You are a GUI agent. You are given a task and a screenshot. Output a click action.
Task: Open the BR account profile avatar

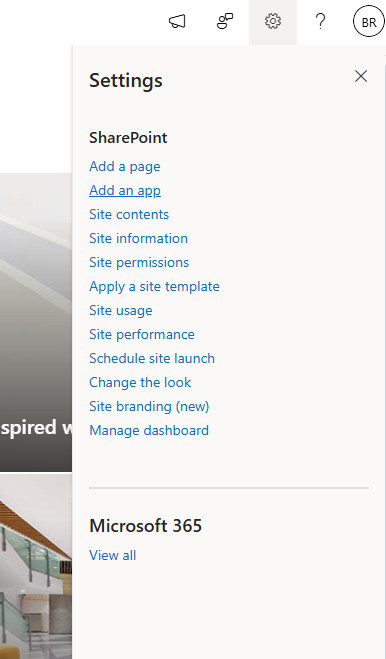click(x=369, y=21)
